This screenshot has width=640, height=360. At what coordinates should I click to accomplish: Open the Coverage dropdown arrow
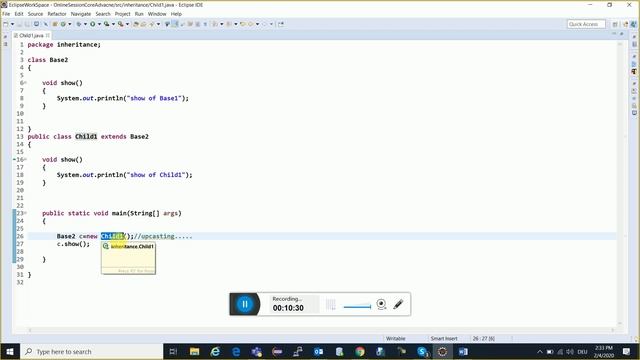click(113, 24)
